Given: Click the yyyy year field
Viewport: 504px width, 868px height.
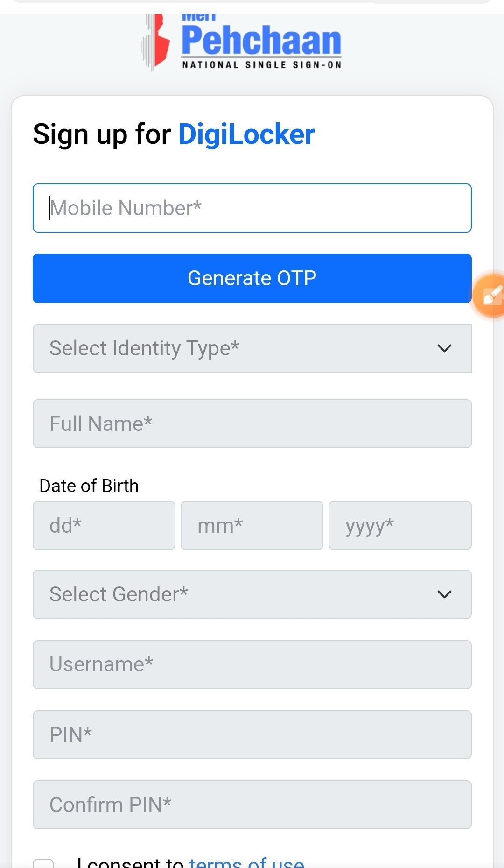Looking at the screenshot, I should pos(400,526).
